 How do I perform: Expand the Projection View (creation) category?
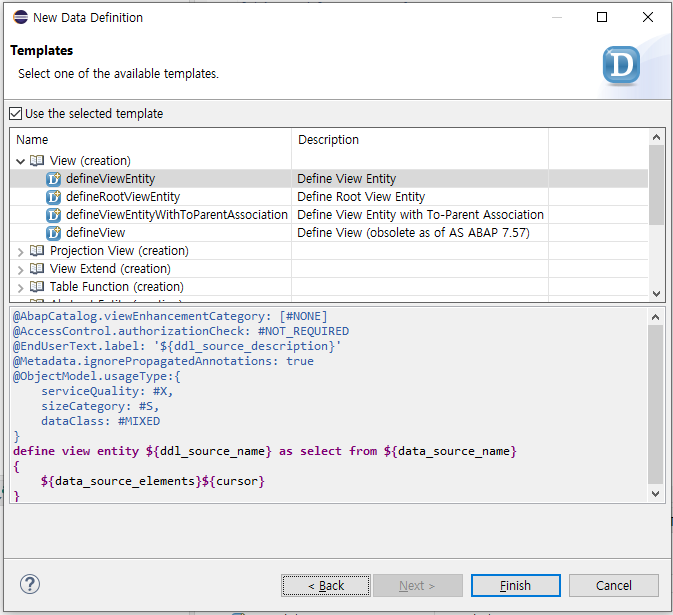click(21, 251)
